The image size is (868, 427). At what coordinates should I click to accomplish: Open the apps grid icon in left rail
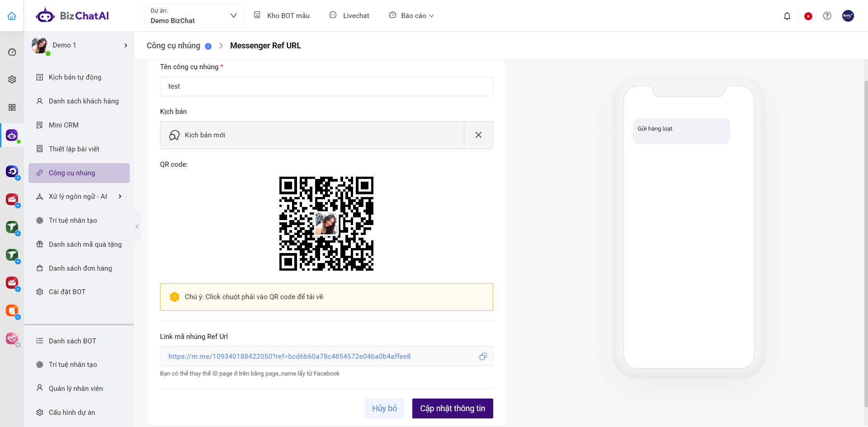(x=12, y=108)
